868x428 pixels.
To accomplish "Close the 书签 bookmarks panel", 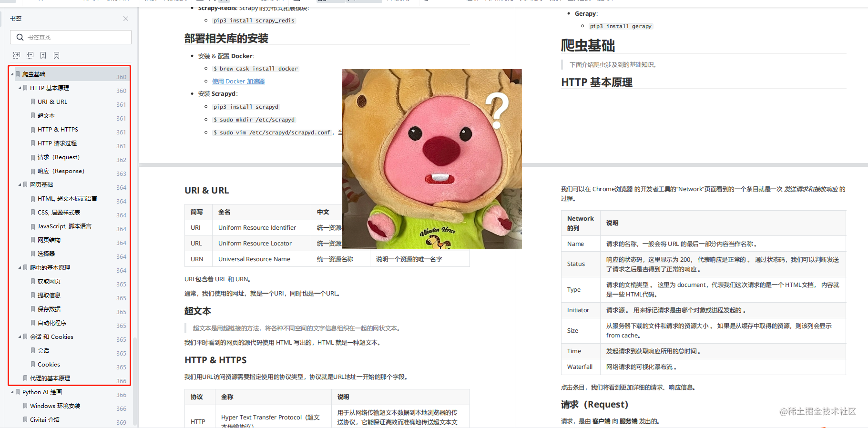I will tap(126, 19).
